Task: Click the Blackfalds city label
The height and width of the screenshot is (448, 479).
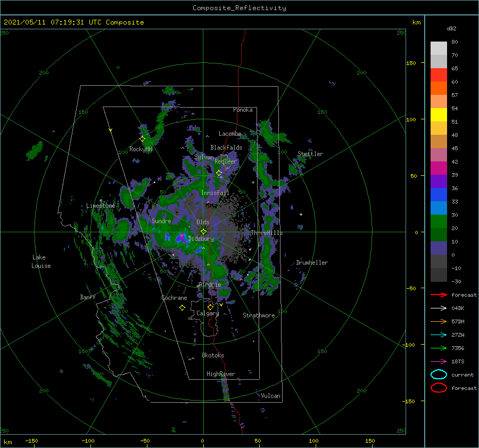Action: (x=226, y=148)
